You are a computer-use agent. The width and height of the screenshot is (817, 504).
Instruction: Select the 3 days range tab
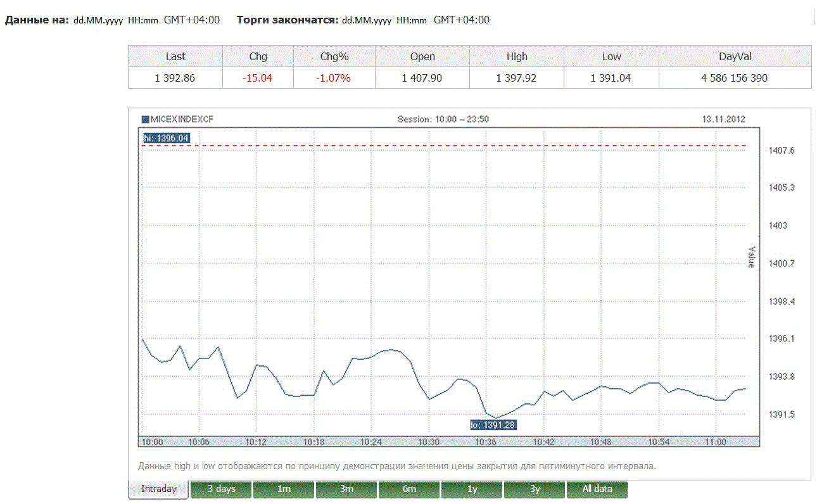click(x=221, y=489)
